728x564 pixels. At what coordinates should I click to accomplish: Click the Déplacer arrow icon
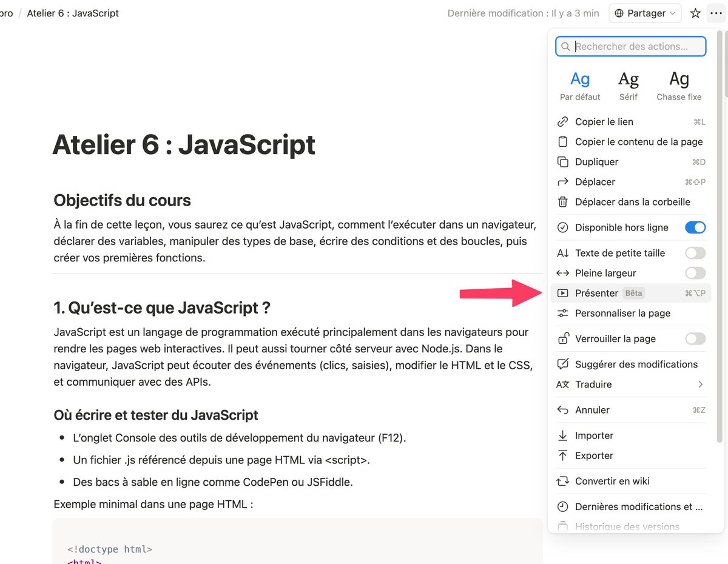(563, 182)
